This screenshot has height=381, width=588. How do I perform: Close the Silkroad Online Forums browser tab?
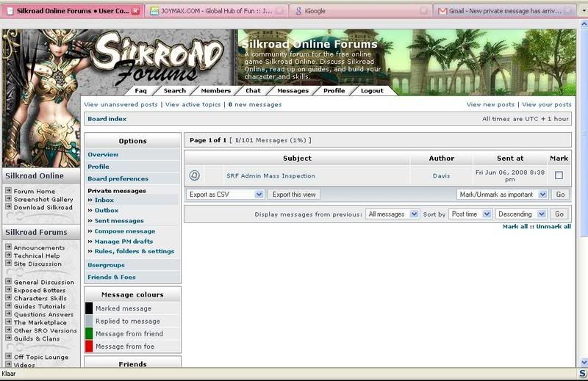coord(136,11)
